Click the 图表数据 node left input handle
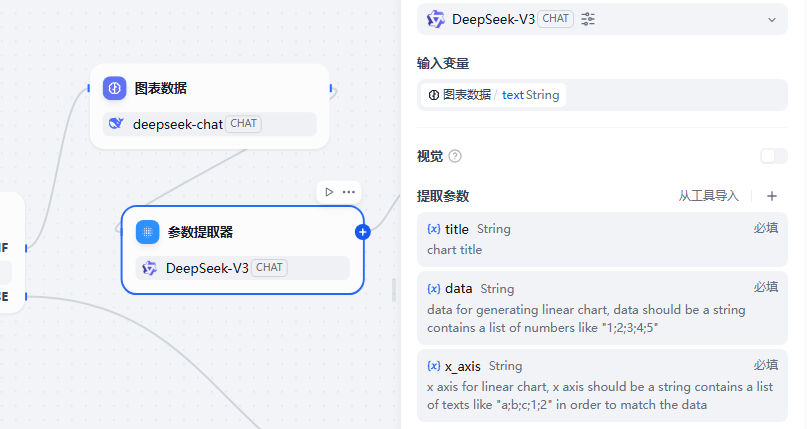 point(89,88)
